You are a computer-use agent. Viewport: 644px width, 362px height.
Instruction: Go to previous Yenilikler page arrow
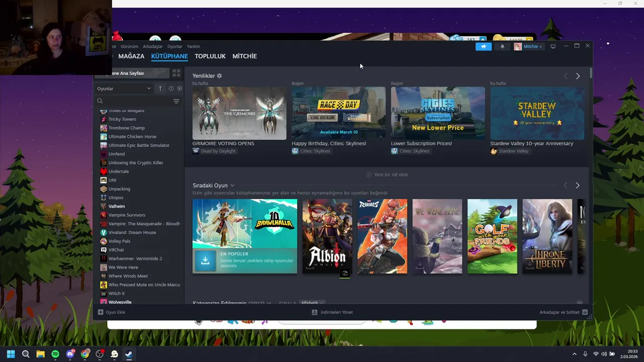[566, 76]
